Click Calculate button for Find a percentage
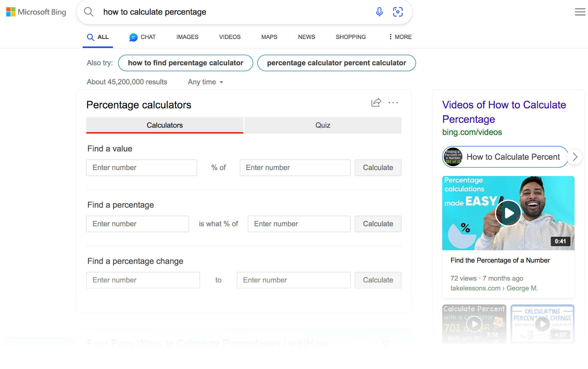The image size is (588, 369). tap(378, 224)
